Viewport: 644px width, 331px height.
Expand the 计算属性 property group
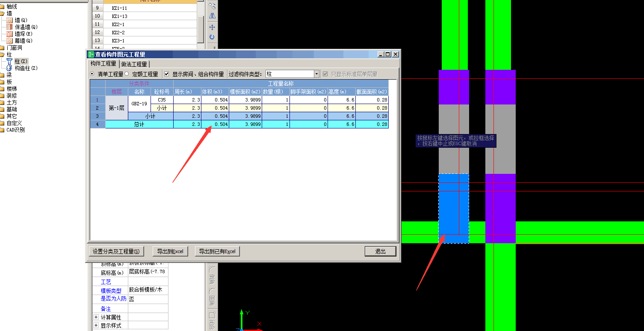click(96, 317)
